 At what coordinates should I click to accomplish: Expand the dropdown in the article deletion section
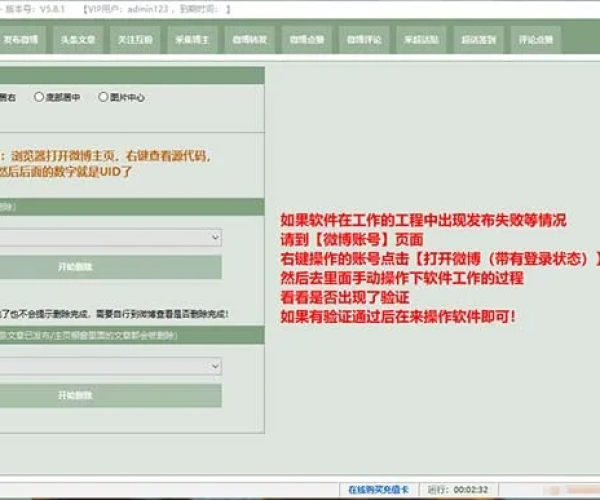pos(215,366)
